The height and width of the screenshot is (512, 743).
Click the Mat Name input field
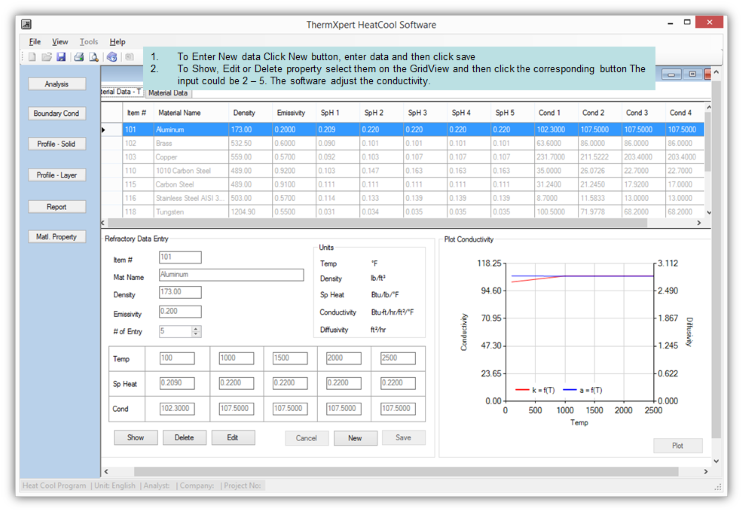(x=231, y=275)
